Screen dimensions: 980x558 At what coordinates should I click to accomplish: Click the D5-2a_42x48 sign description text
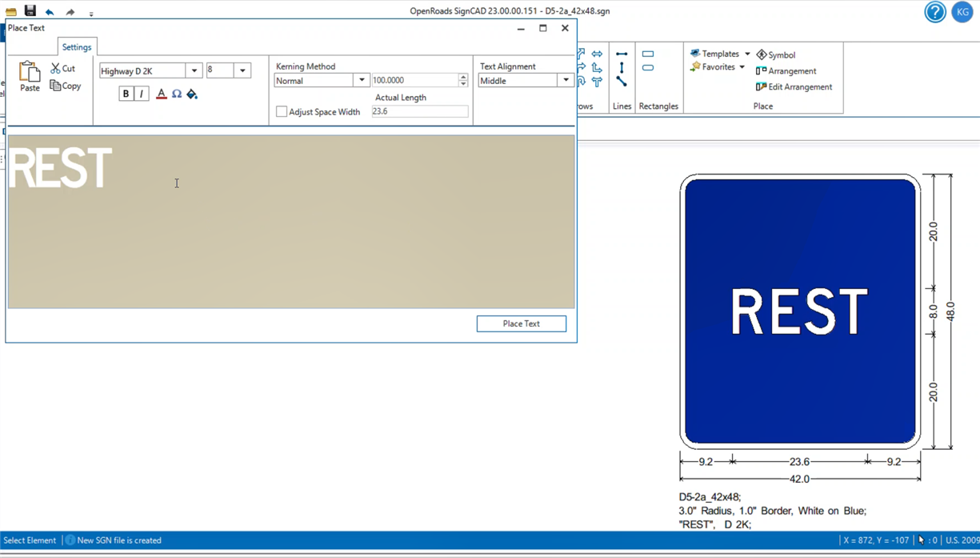[710, 496]
